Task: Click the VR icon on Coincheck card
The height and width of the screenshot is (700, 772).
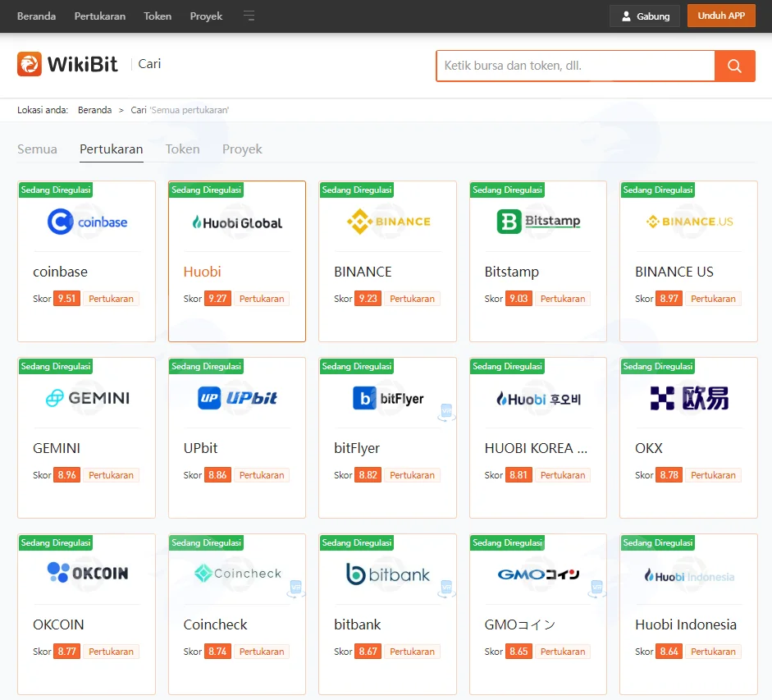Action: [x=296, y=588]
